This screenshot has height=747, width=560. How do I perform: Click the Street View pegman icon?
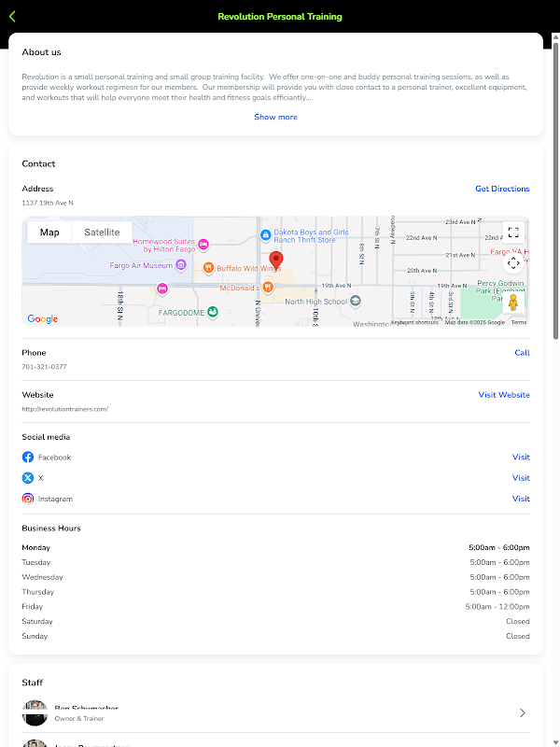(x=512, y=303)
